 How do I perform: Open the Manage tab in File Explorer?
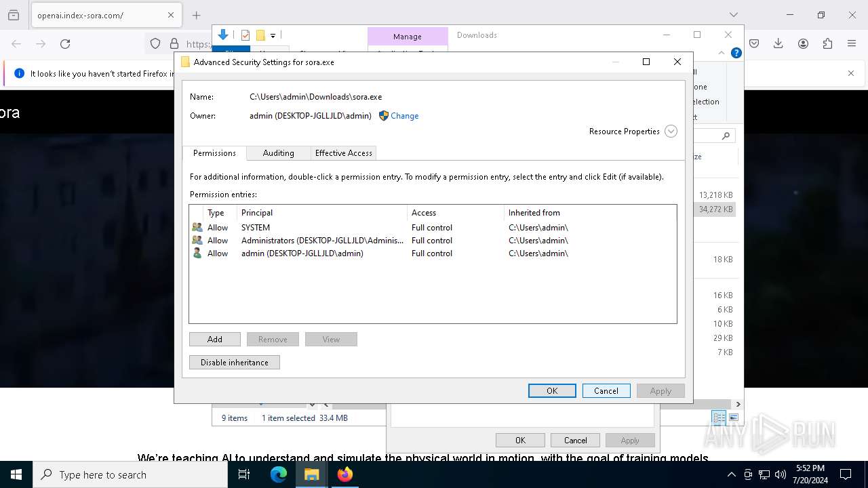(408, 37)
